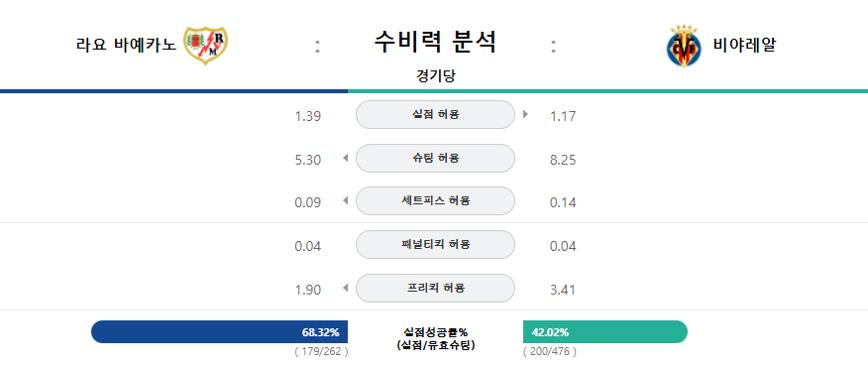Select the 슈팅 허용 pill button

435,158
